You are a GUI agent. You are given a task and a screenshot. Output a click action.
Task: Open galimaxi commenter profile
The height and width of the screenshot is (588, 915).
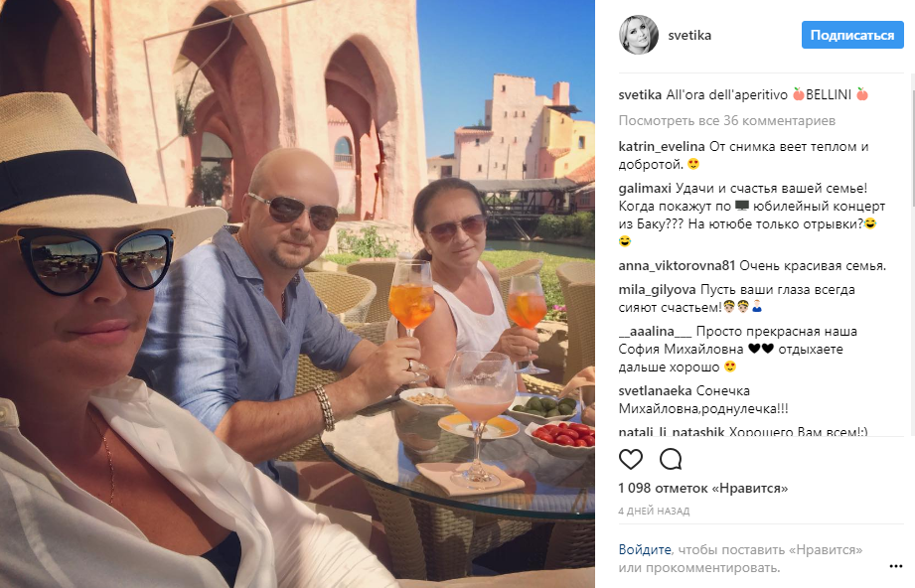645,188
